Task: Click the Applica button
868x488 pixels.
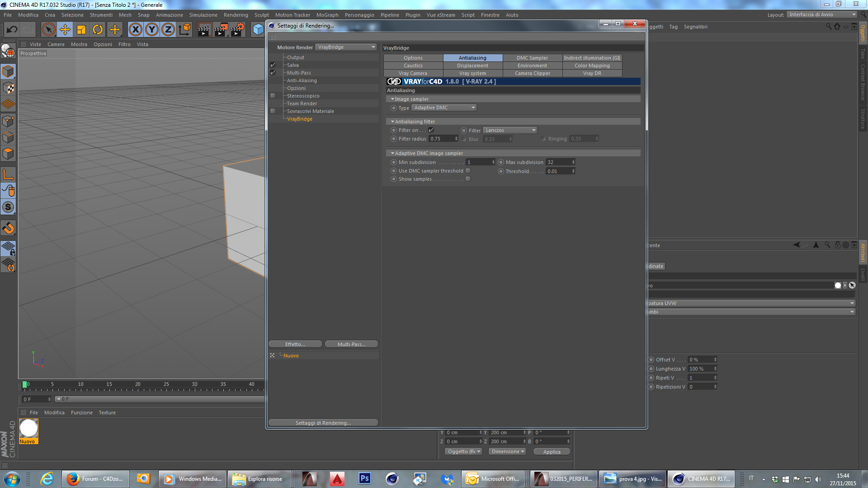Action: 552,452
